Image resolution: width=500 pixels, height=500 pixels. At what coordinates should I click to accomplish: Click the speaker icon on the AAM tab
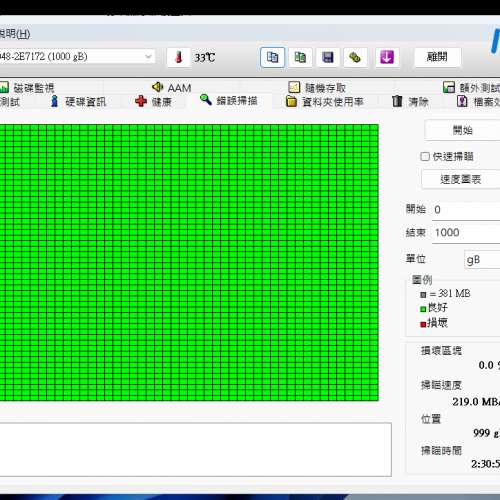tap(158, 87)
